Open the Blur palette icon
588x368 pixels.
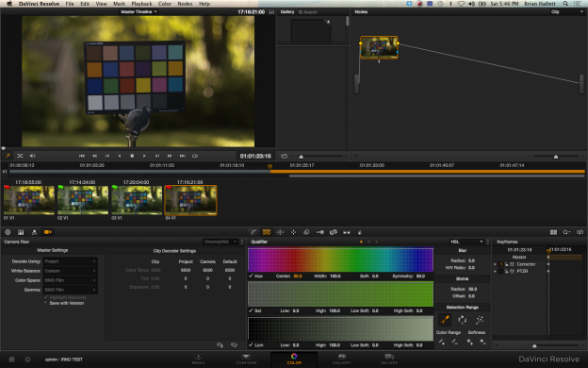[x=306, y=232]
